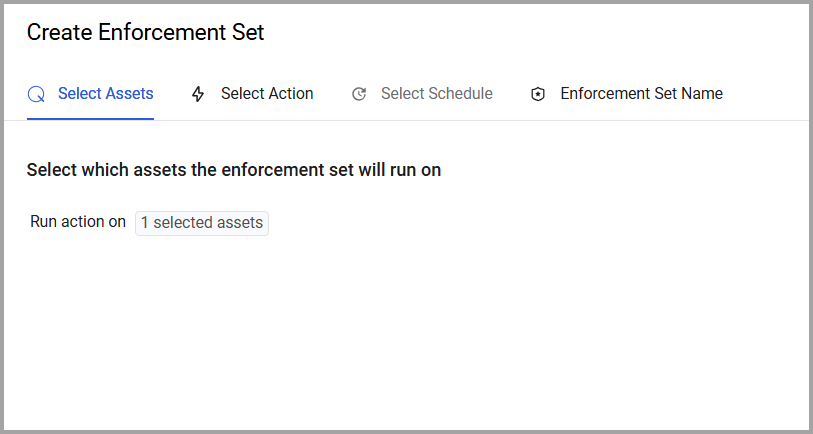Choose the Select Action step label
This screenshot has width=813, height=434.
267,94
